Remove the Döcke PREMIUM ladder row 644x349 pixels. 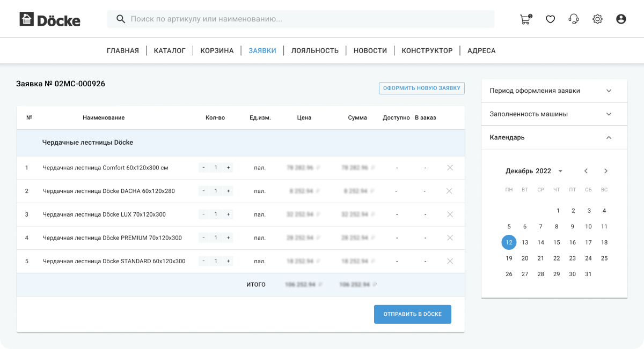450,237
